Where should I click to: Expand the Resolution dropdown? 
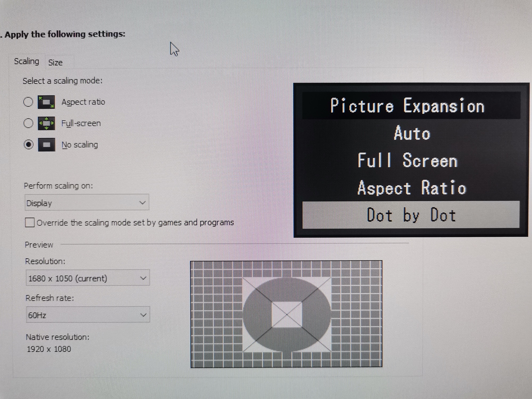click(x=88, y=278)
